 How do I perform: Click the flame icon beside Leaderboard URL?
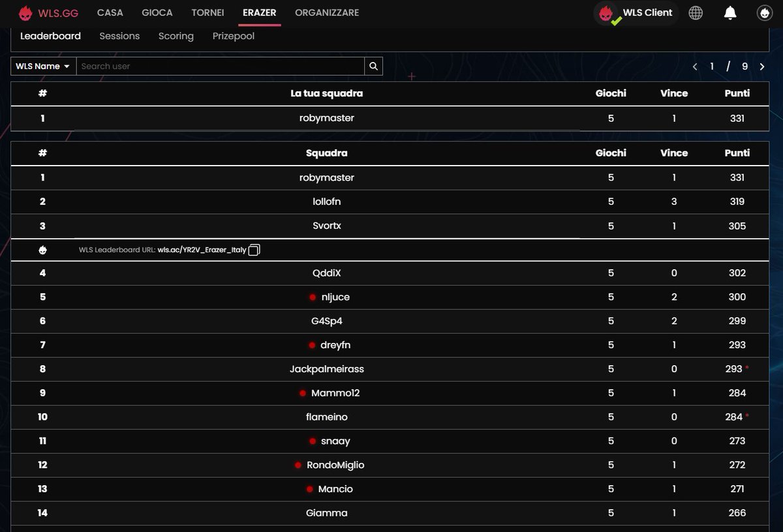(x=42, y=250)
